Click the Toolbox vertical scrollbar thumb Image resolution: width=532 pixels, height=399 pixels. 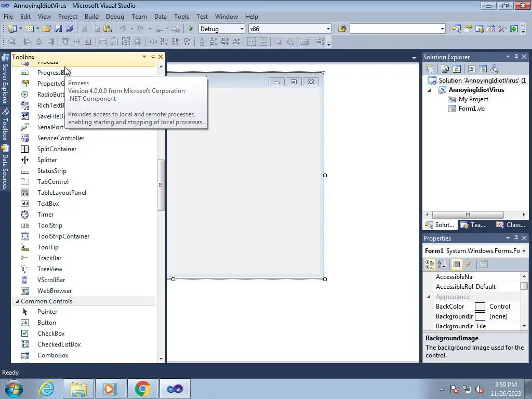point(161,185)
